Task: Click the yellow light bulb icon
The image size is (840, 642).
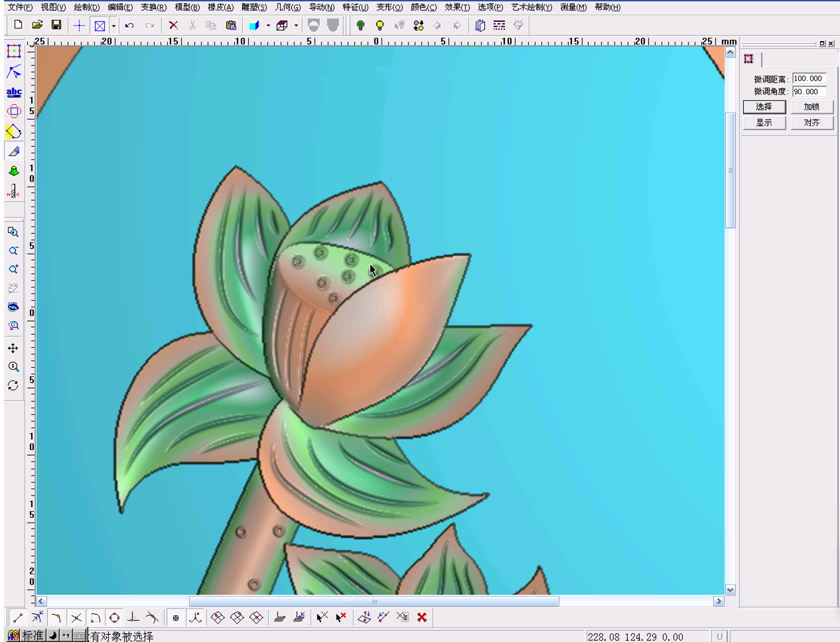Action: [x=380, y=25]
